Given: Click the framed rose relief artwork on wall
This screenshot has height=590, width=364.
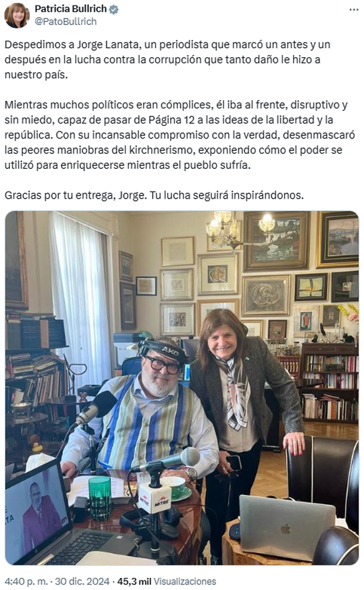Looking at the screenshot, I should point(267,295).
